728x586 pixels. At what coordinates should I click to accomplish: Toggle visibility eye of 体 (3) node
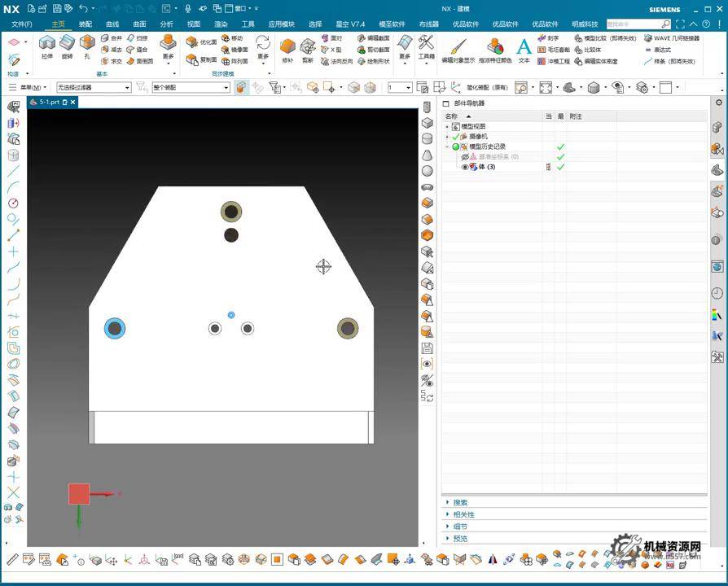pos(465,167)
